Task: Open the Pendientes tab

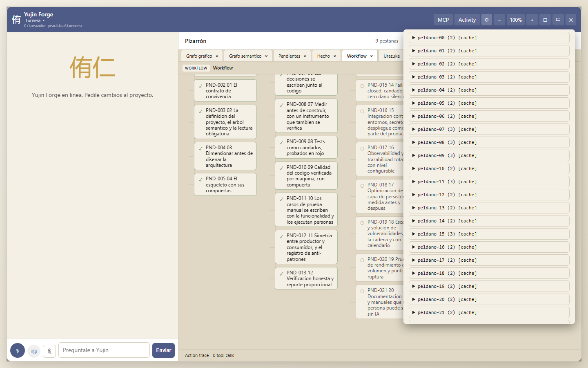Action: 289,56
